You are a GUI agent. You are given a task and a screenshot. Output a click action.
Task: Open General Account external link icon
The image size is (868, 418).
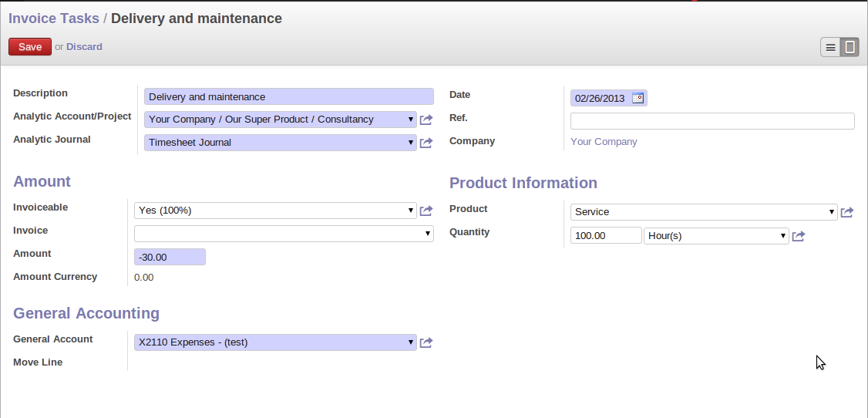click(x=426, y=342)
